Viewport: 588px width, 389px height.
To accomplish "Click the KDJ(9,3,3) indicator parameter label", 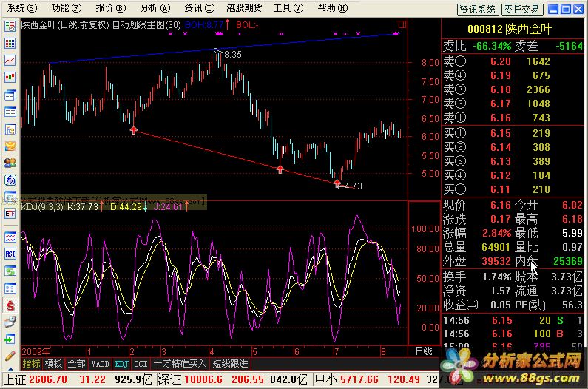I will click(42, 206).
